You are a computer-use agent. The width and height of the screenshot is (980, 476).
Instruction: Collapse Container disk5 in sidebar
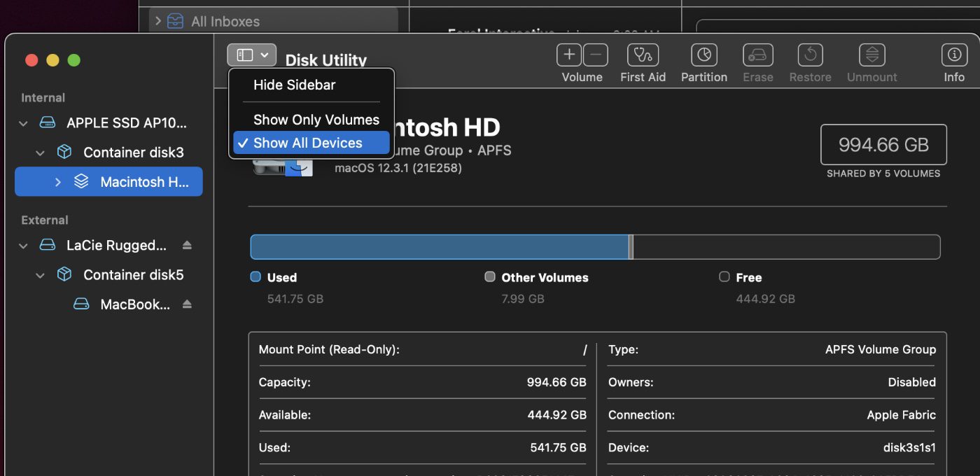(x=41, y=275)
